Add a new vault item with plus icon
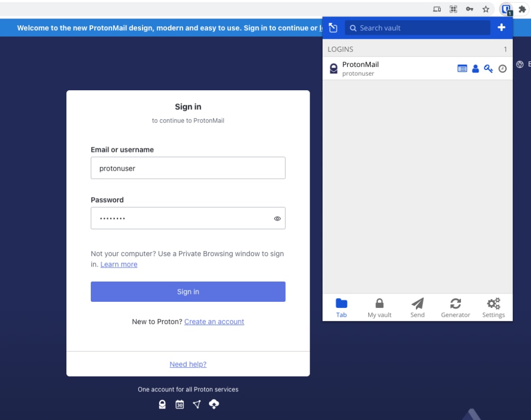 [x=501, y=27]
